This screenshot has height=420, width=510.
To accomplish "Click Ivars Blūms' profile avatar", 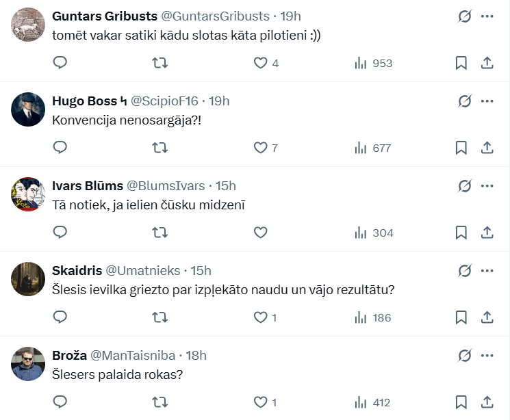I will click(x=28, y=194).
